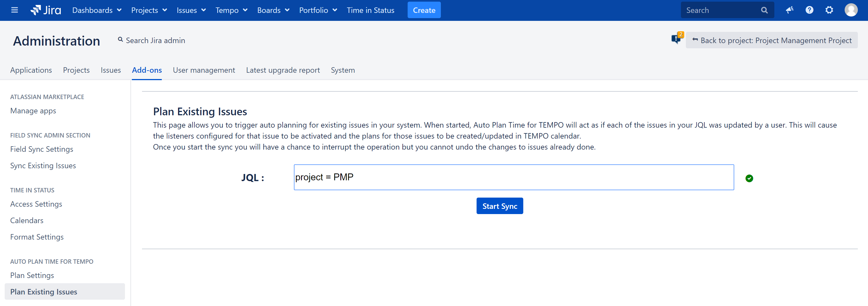Viewport: 868px width, 306px height.
Task: Click Back to project: Project Management Project
Action: click(772, 40)
